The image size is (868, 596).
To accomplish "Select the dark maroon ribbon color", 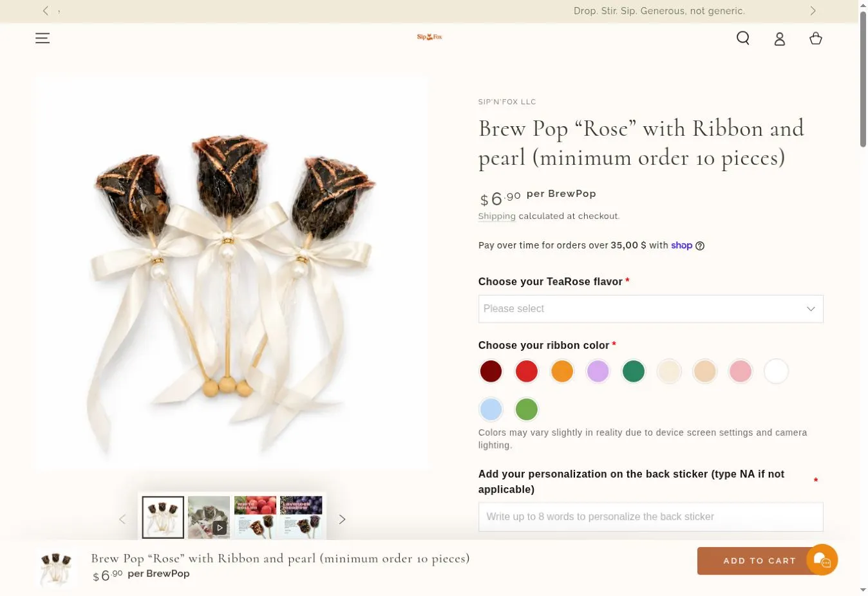I will pyautogui.click(x=491, y=371).
